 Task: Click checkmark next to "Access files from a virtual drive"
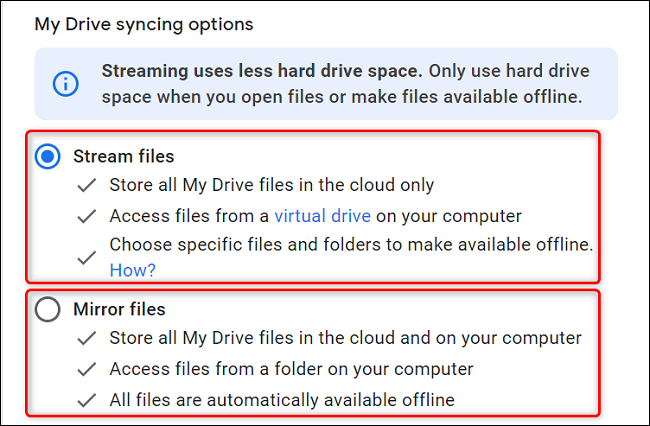[88, 216]
